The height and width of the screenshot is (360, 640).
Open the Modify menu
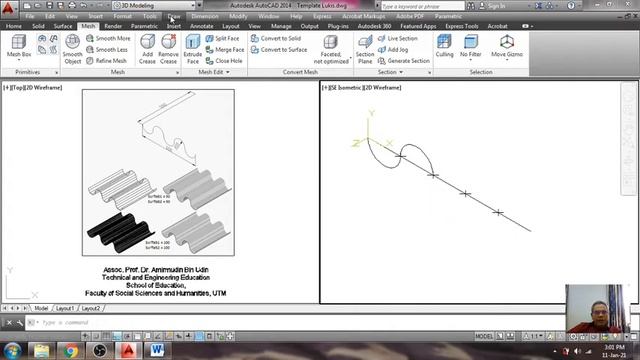click(238, 16)
